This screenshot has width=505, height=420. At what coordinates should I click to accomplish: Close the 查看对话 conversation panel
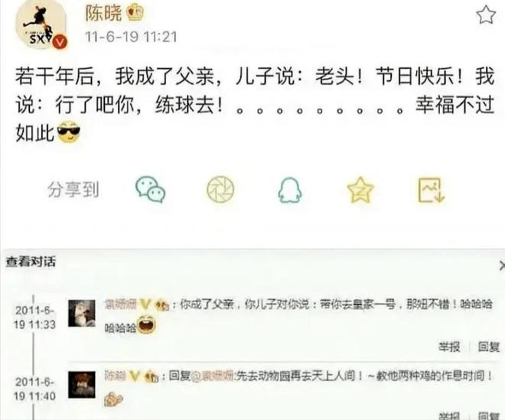501,265
